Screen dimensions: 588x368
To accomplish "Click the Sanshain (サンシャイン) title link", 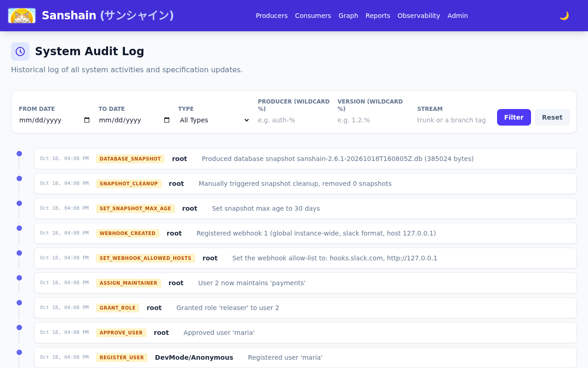I will coord(108,16).
